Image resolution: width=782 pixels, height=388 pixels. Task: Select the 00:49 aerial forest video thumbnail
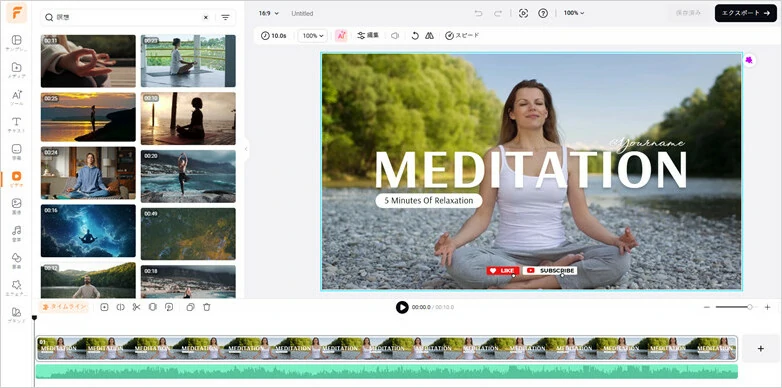coord(188,234)
